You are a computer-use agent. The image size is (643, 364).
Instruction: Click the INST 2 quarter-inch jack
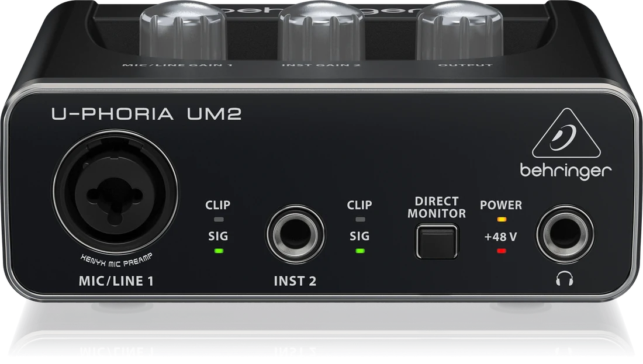point(295,235)
